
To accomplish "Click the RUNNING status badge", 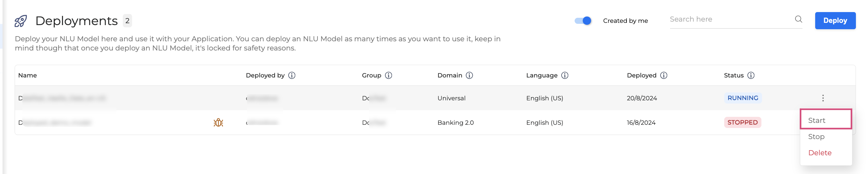I will [x=743, y=98].
